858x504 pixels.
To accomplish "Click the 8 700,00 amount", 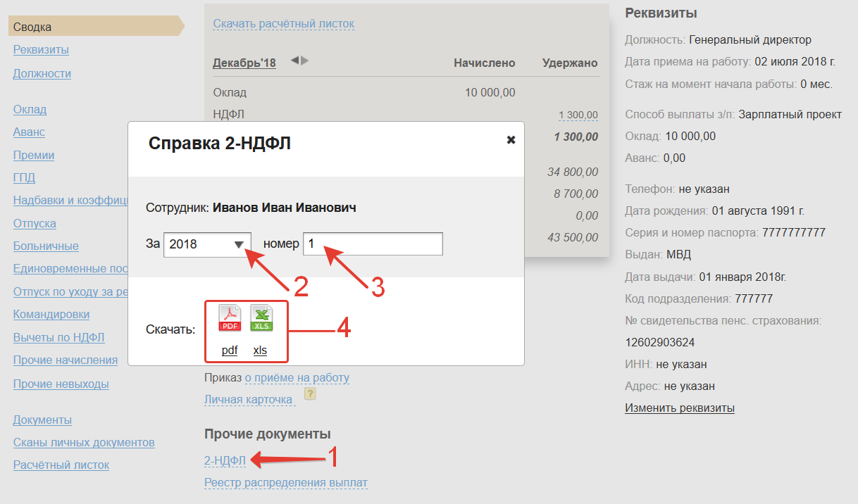I will (576, 194).
